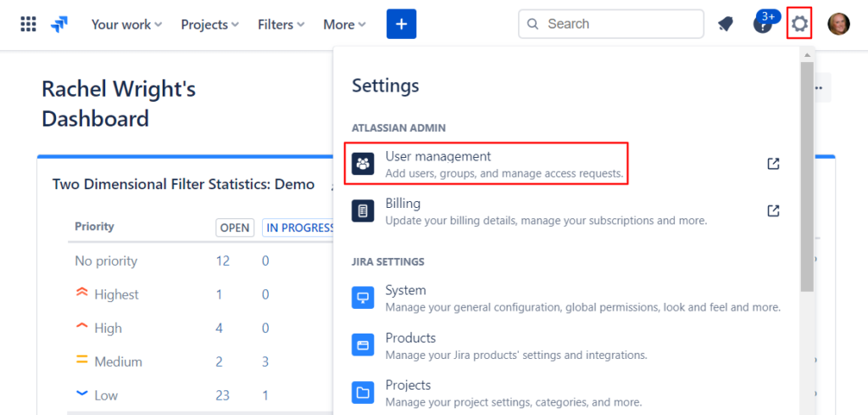This screenshot has height=415, width=868.
Task: Expand the Filters dropdown
Action: point(281,25)
